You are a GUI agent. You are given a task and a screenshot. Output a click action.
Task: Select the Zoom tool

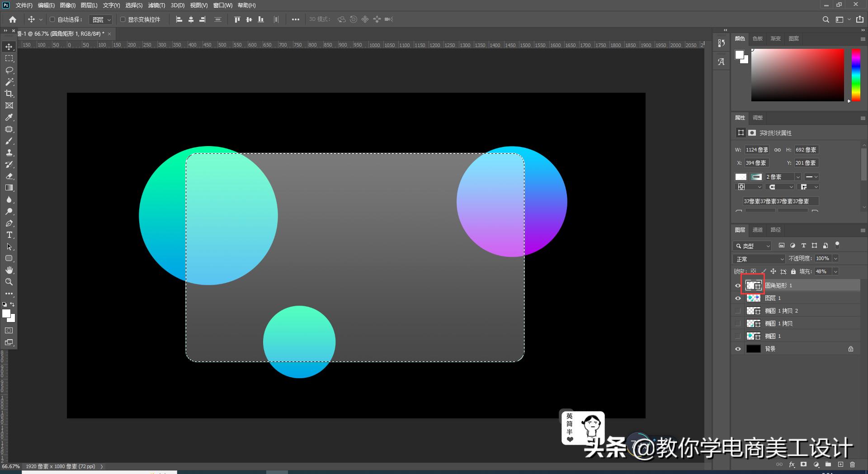click(x=9, y=282)
